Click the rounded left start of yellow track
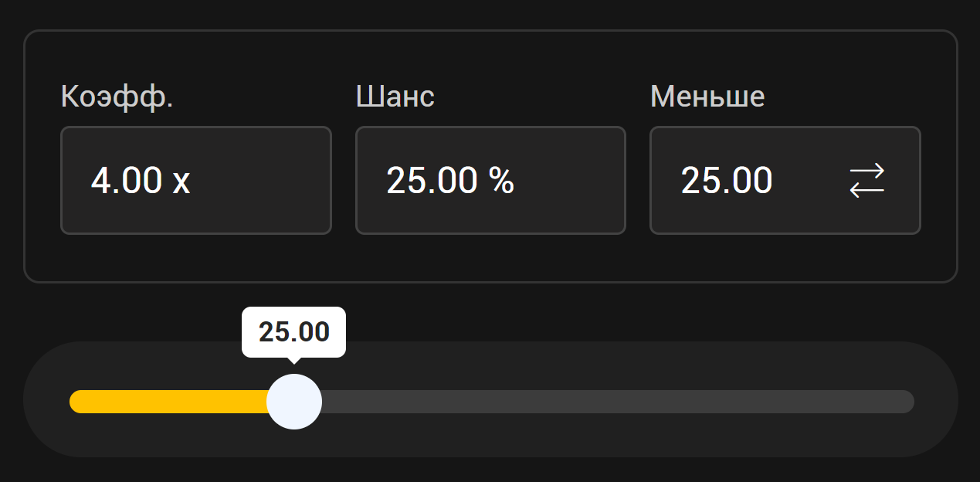Viewport: 980px width, 482px height. coord(76,402)
